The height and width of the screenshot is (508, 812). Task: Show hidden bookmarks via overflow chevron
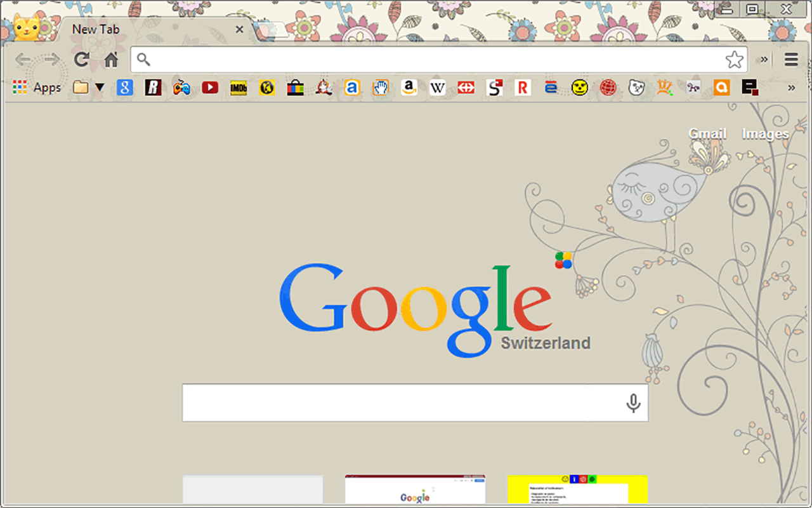click(791, 88)
